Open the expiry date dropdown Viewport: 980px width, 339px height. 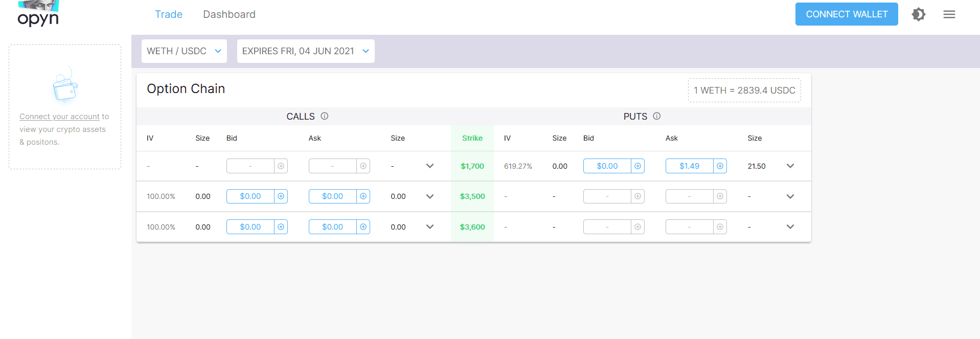pos(305,51)
